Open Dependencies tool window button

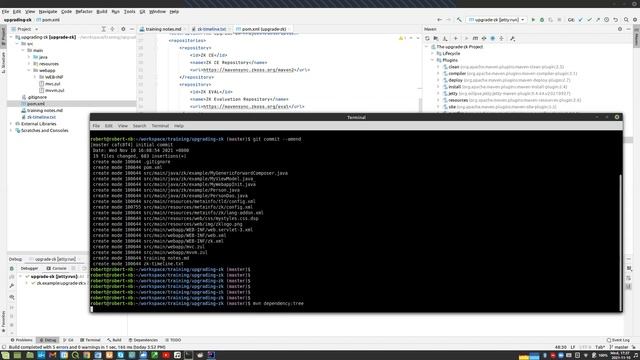coord(143,340)
